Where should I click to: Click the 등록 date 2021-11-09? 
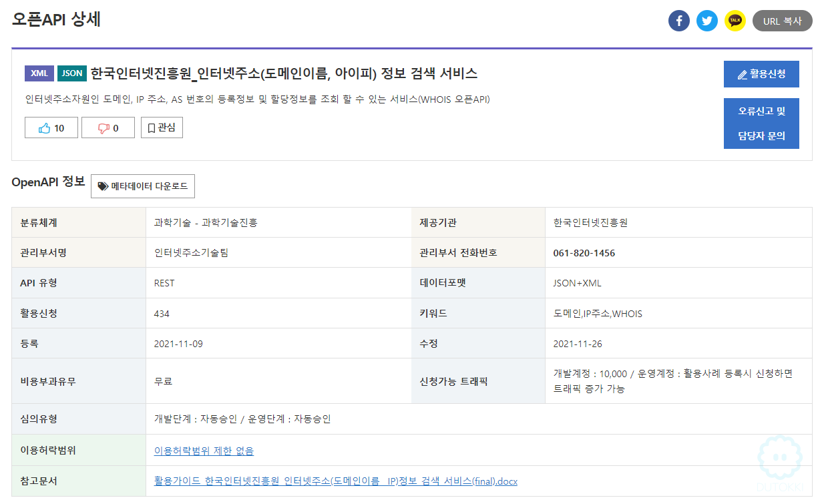(x=178, y=344)
